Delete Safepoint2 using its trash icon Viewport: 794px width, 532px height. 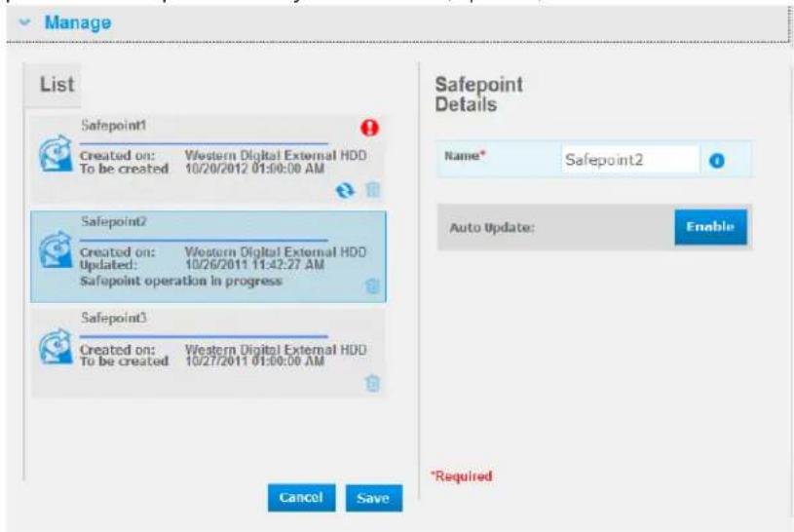click(373, 285)
